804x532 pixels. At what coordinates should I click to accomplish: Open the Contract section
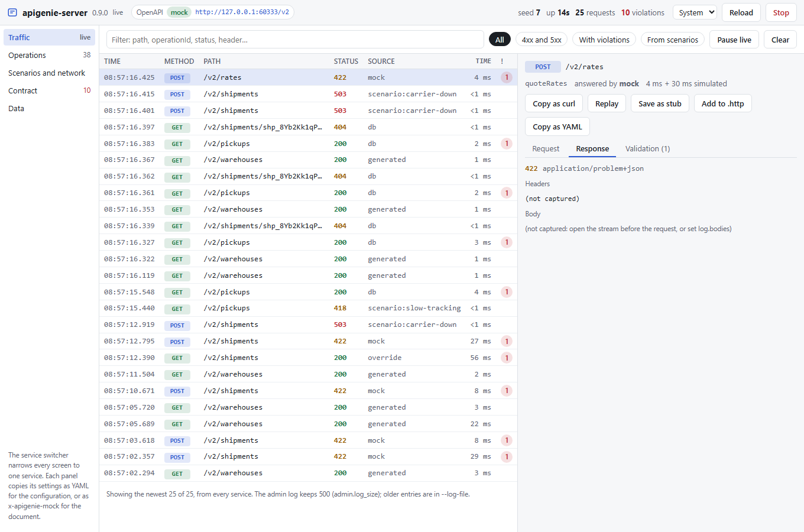49,90
